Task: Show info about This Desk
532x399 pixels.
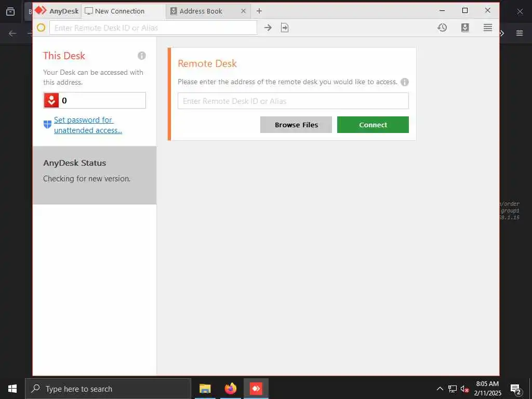Action: [x=142, y=56]
